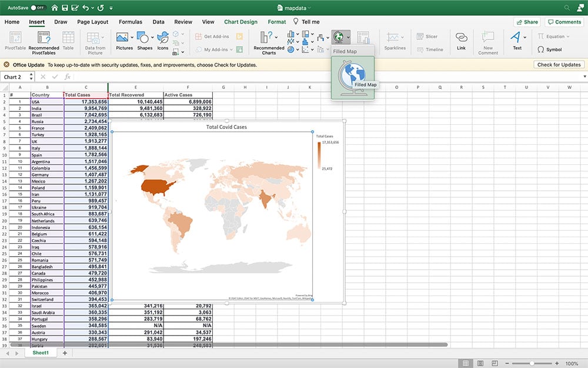
Task: Open the Formulas ribbon tab
Action: tap(130, 21)
